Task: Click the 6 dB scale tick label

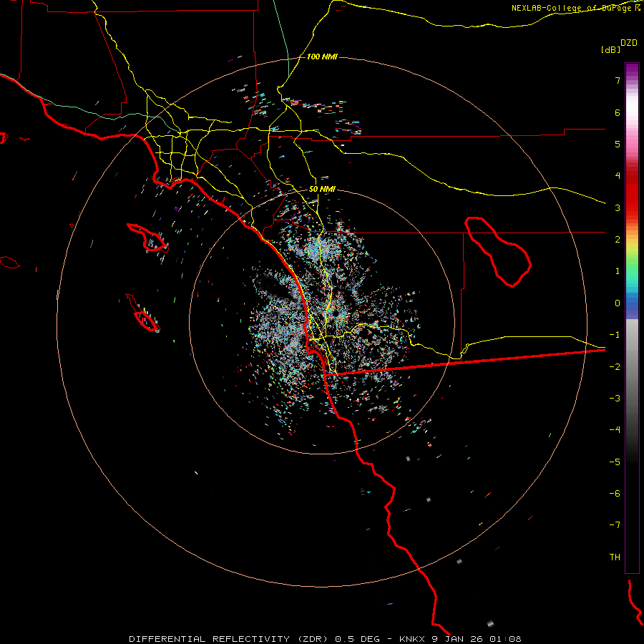Action: [x=618, y=112]
